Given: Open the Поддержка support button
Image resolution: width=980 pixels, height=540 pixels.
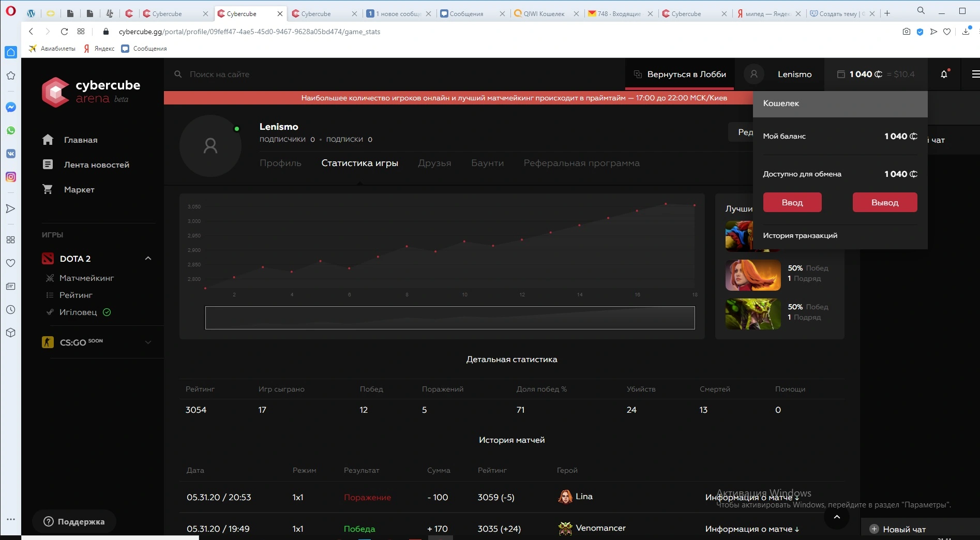Looking at the screenshot, I should (x=74, y=521).
